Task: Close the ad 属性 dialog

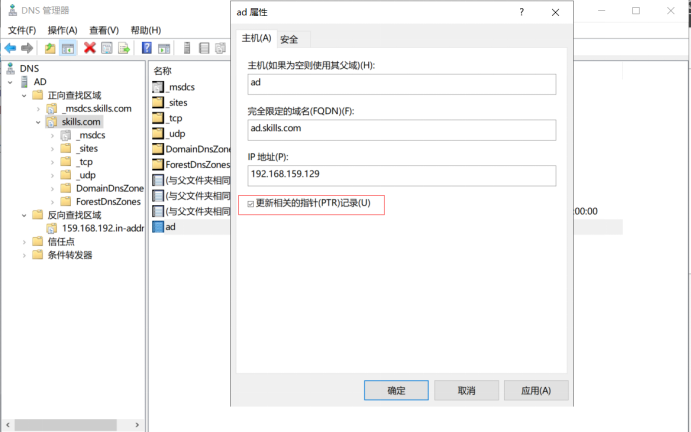Action: coord(555,12)
